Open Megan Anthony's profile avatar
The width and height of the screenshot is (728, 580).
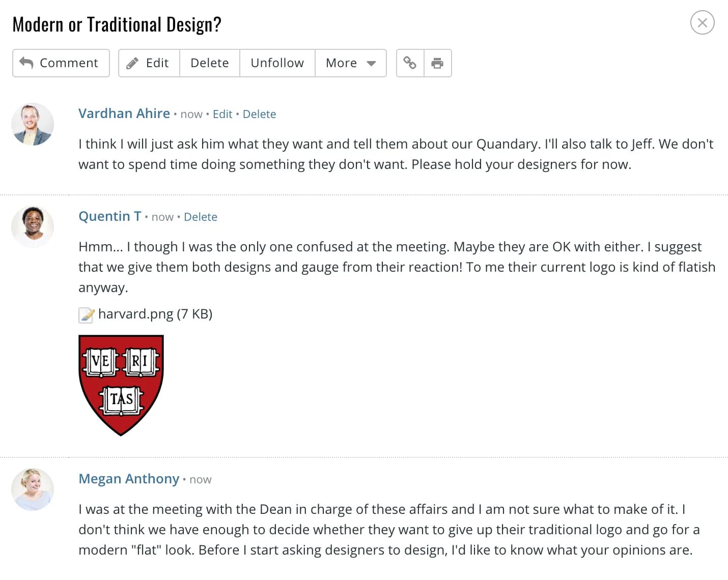[33, 489]
